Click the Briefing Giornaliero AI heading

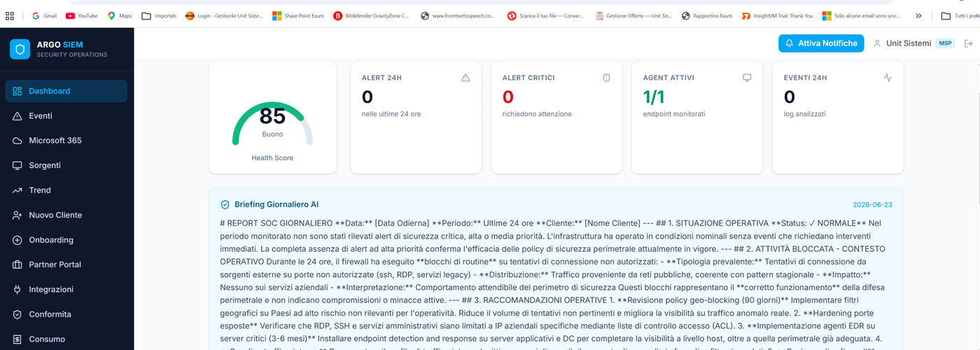click(276, 204)
